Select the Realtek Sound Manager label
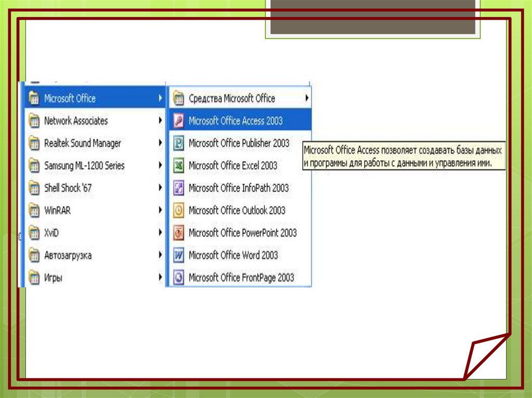 click(x=83, y=143)
